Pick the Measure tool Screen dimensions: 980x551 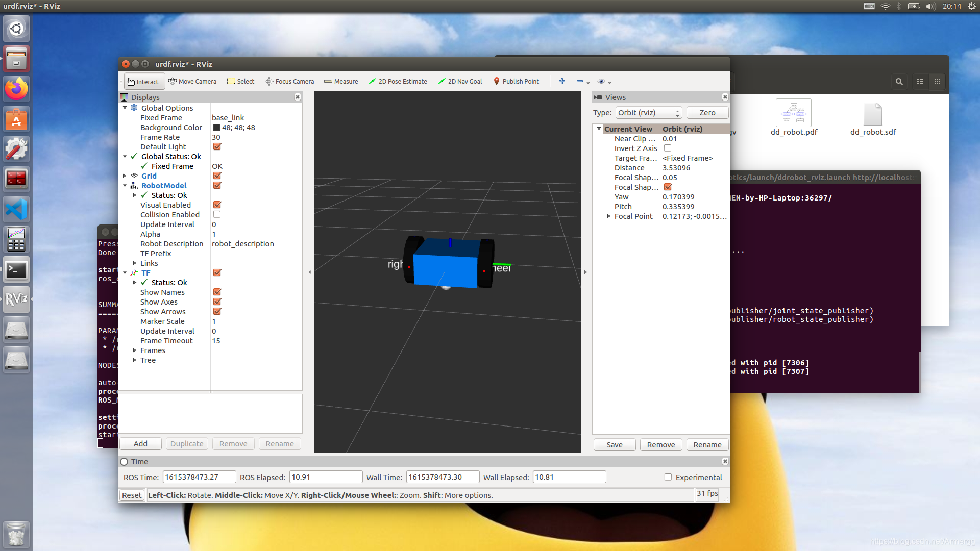point(341,82)
